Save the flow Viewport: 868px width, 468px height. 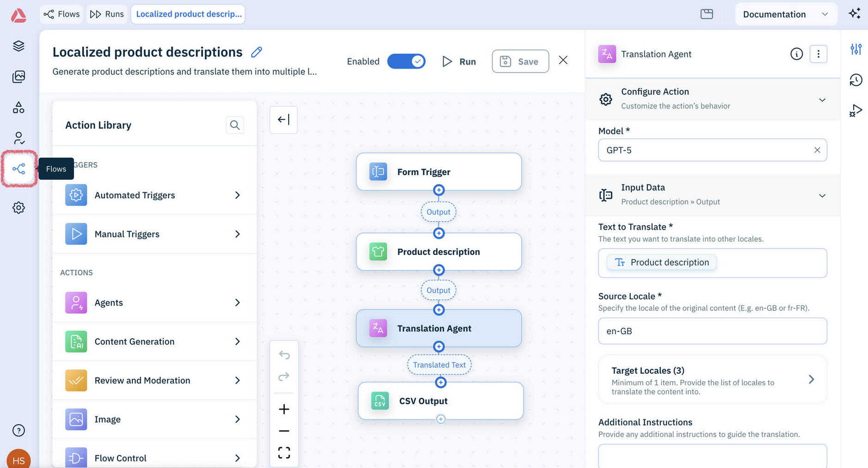(x=520, y=61)
